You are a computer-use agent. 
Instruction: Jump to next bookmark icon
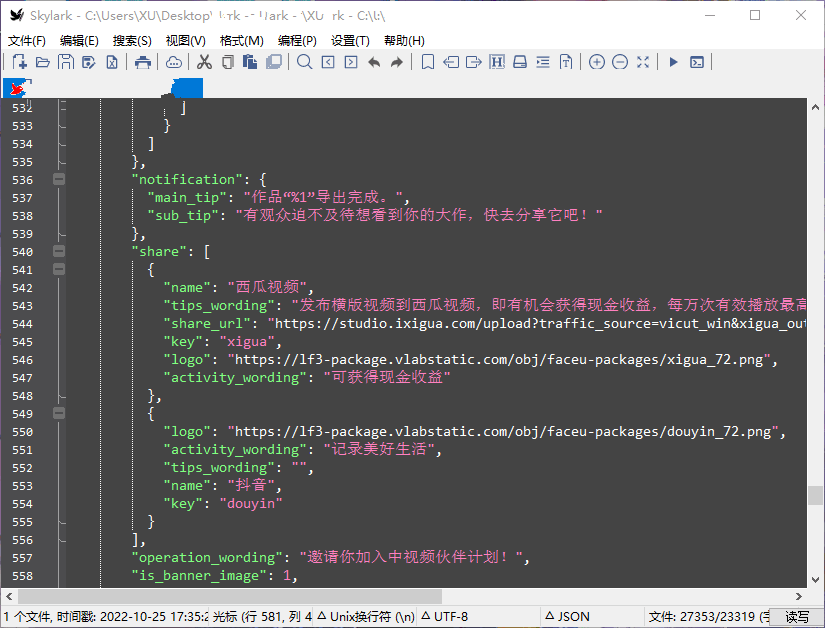[474, 62]
